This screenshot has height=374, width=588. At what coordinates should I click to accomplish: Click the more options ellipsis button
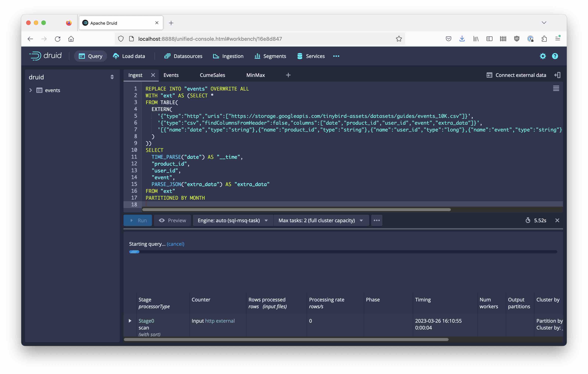pos(376,220)
